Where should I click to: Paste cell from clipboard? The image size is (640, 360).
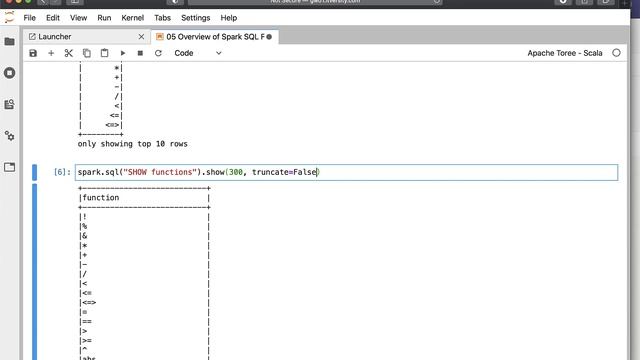point(104,53)
